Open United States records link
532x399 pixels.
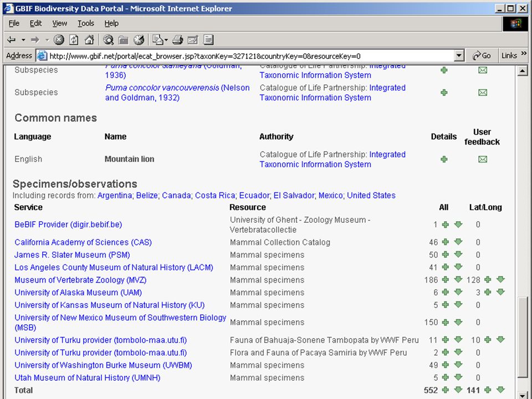(371, 196)
